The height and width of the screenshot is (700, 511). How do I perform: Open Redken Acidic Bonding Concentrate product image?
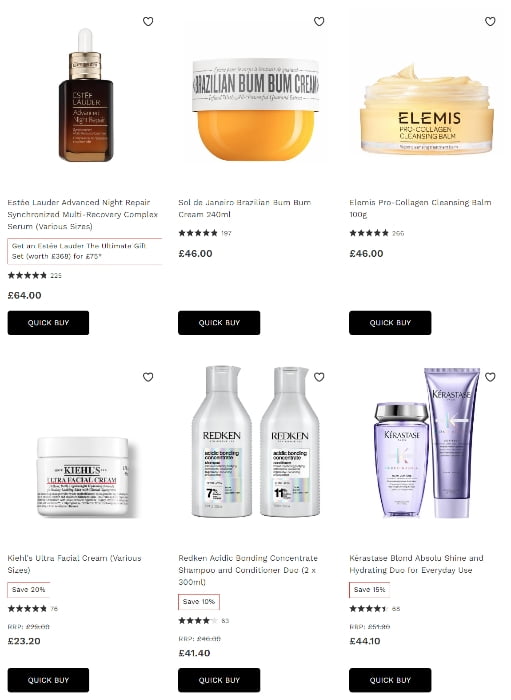tap(256, 442)
